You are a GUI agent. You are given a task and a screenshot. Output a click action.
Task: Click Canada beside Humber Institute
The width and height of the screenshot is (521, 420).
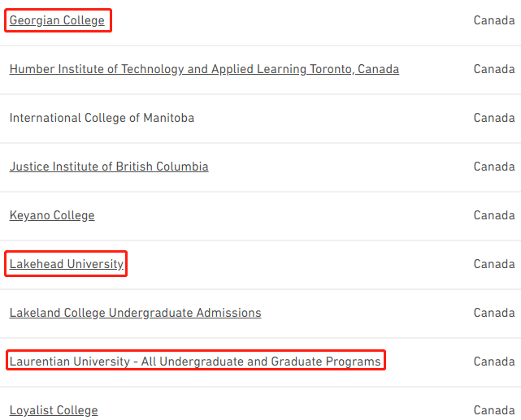(x=494, y=69)
